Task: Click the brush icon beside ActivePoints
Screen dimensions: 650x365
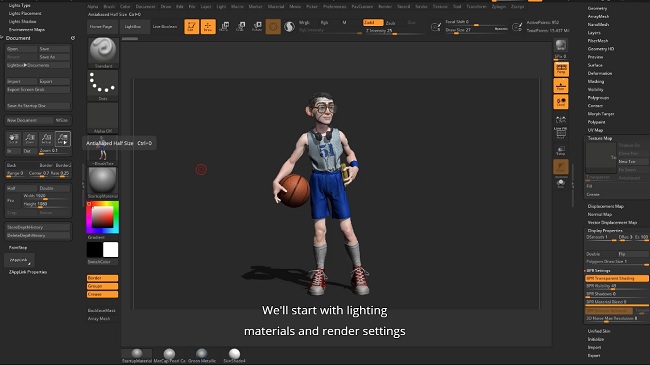Action: [517, 27]
